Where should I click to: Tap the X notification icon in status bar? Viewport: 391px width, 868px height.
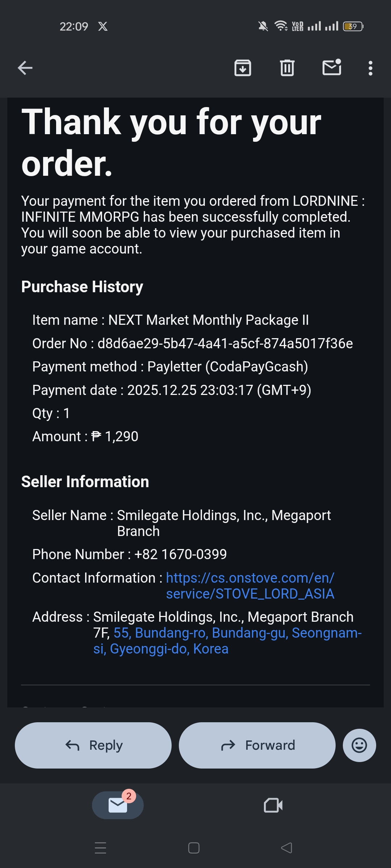[x=103, y=26]
